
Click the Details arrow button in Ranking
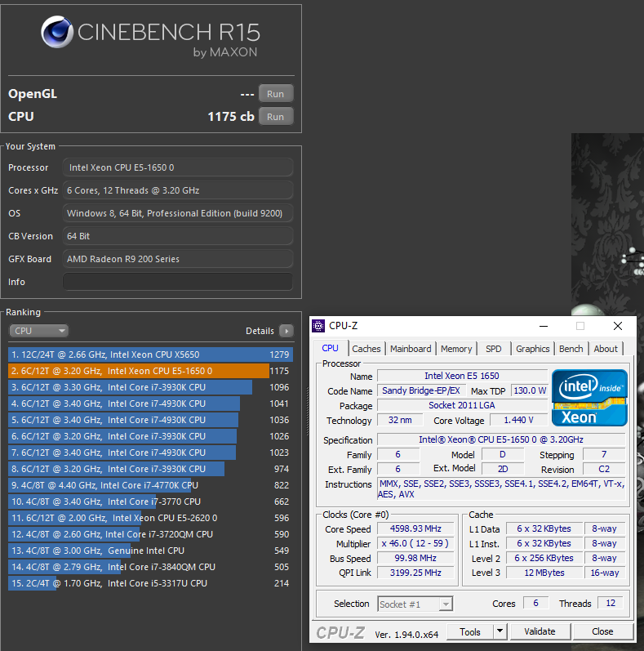point(286,331)
